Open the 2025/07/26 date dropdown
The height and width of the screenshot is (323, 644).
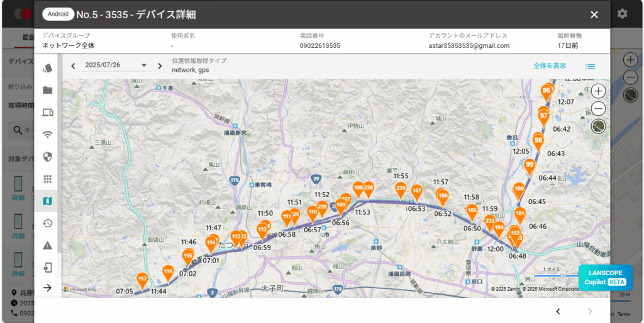143,65
